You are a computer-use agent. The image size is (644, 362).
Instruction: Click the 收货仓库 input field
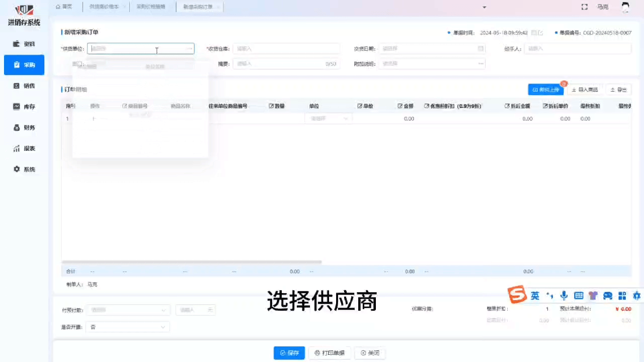coord(286,49)
